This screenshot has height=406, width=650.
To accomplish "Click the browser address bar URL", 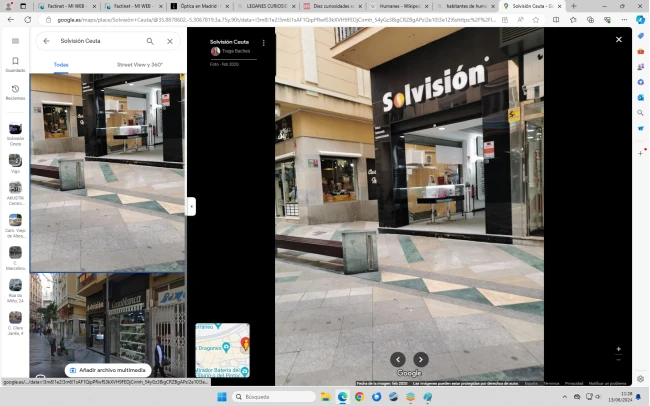I will pyautogui.click(x=276, y=19).
